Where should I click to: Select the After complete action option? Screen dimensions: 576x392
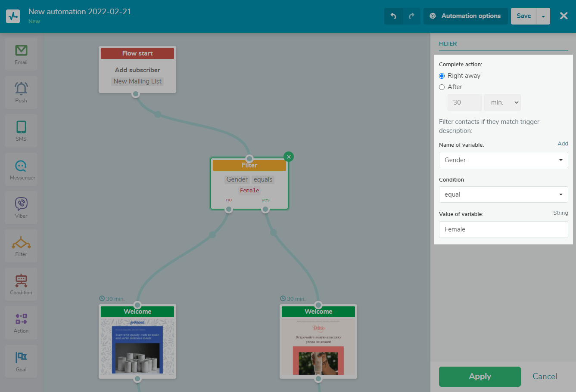click(442, 87)
